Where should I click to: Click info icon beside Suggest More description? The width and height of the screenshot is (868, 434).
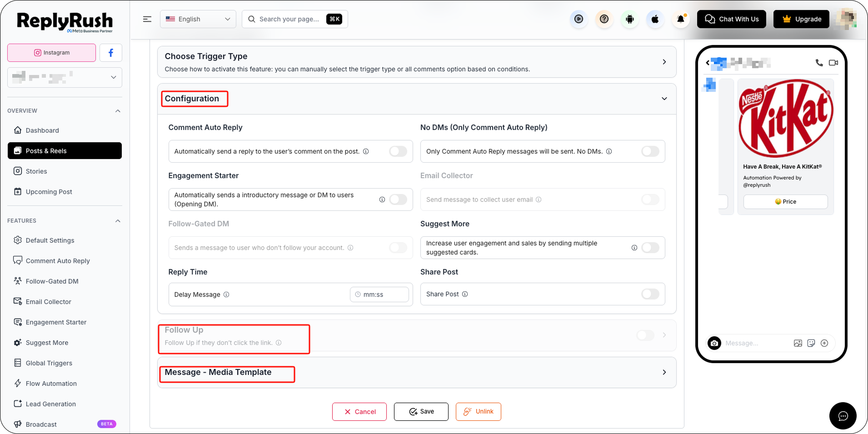[634, 248]
